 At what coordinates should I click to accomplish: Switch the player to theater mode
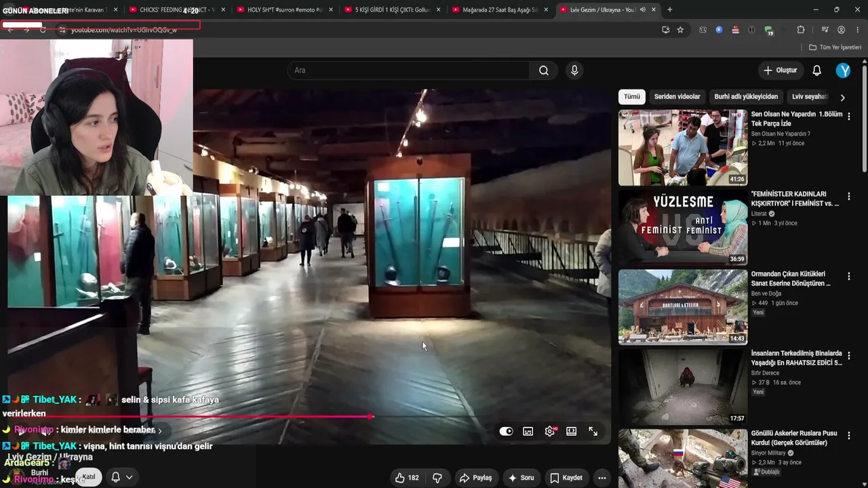pos(572,431)
